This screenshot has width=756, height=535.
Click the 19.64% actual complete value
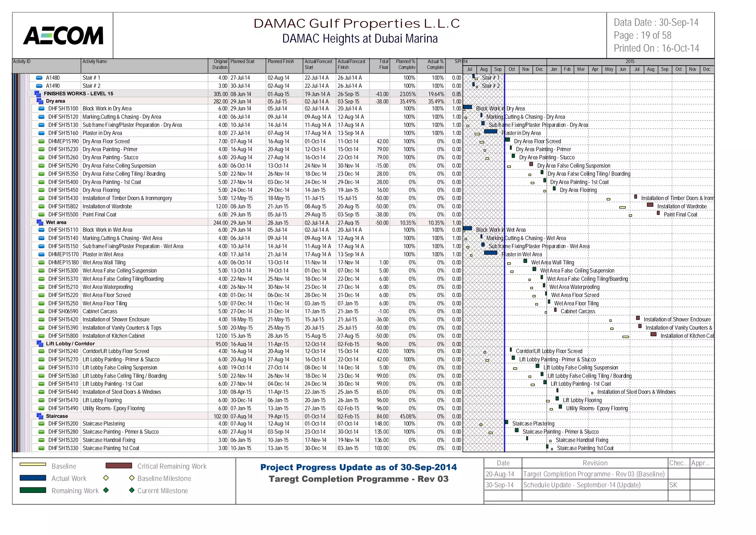click(436, 94)
